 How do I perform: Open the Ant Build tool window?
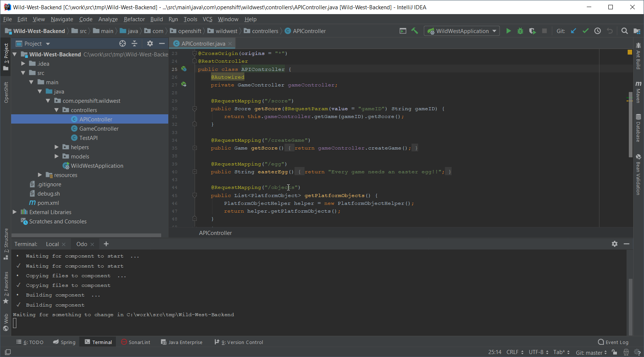(638, 56)
